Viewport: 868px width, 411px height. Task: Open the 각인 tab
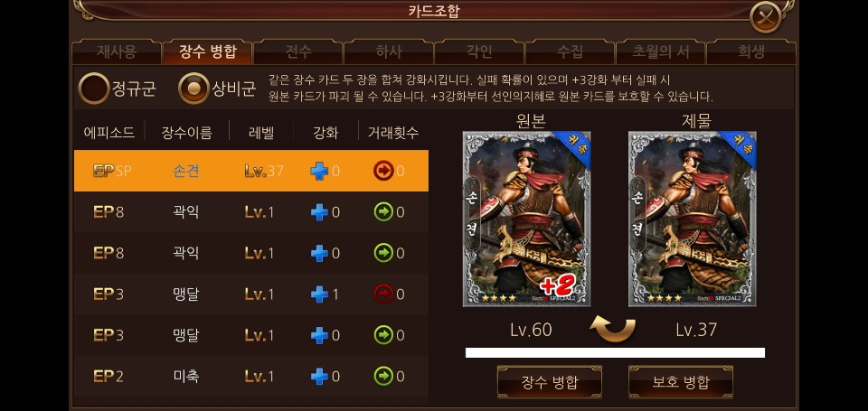pyautogui.click(x=479, y=51)
